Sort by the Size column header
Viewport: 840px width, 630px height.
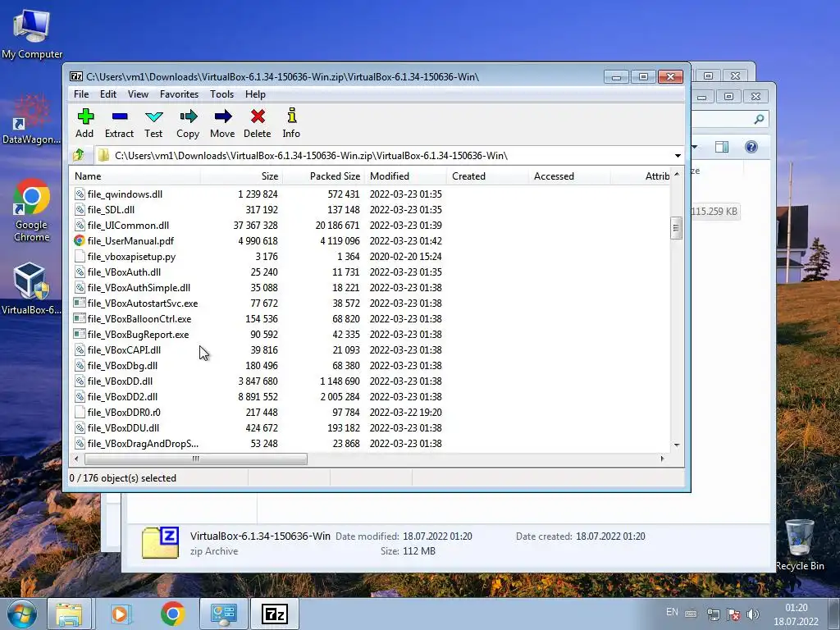click(241, 176)
